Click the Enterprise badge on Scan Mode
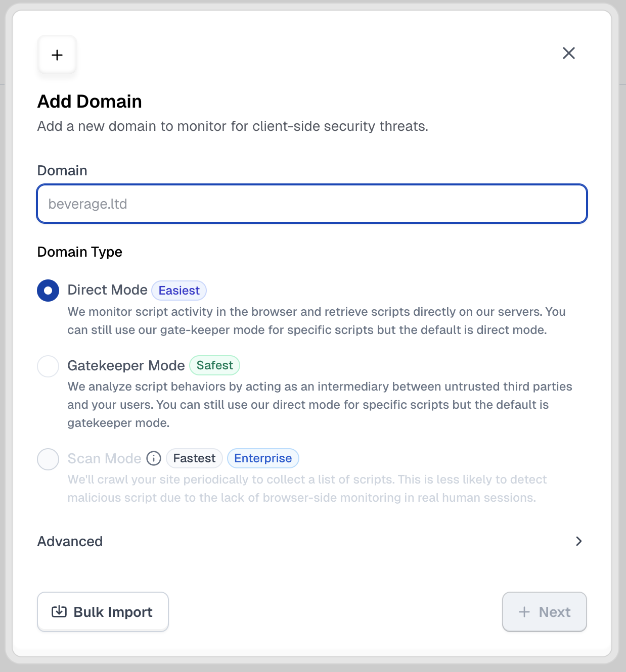 263,458
